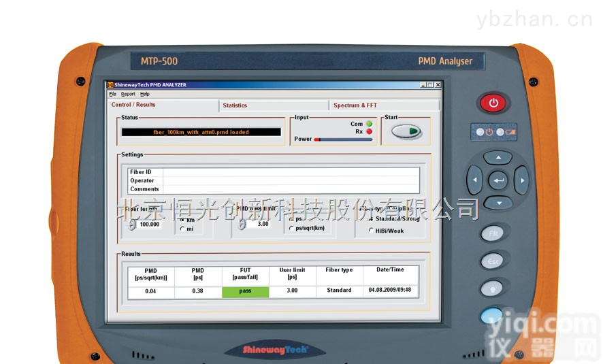Viewport: 603px width, 364px height.
Task: Click the left arrow hardware key
Action: [x=474, y=180]
